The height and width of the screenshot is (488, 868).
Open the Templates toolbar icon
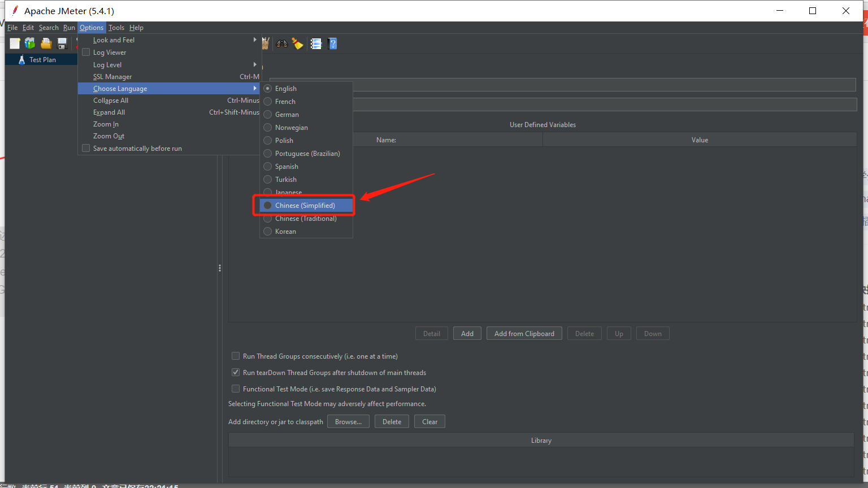click(x=30, y=43)
